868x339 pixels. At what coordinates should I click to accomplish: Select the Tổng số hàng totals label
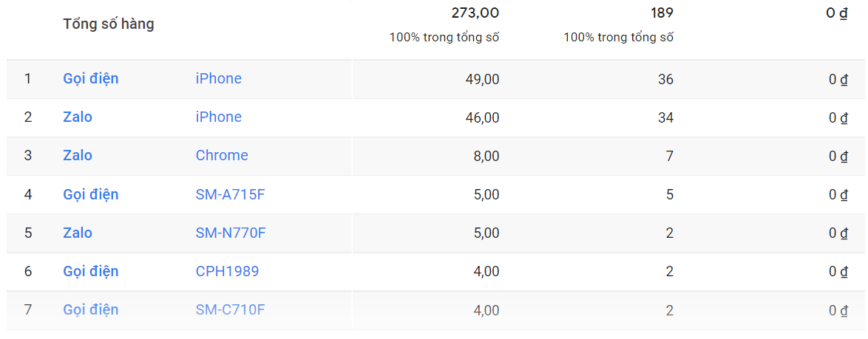(x=109, y=24)
